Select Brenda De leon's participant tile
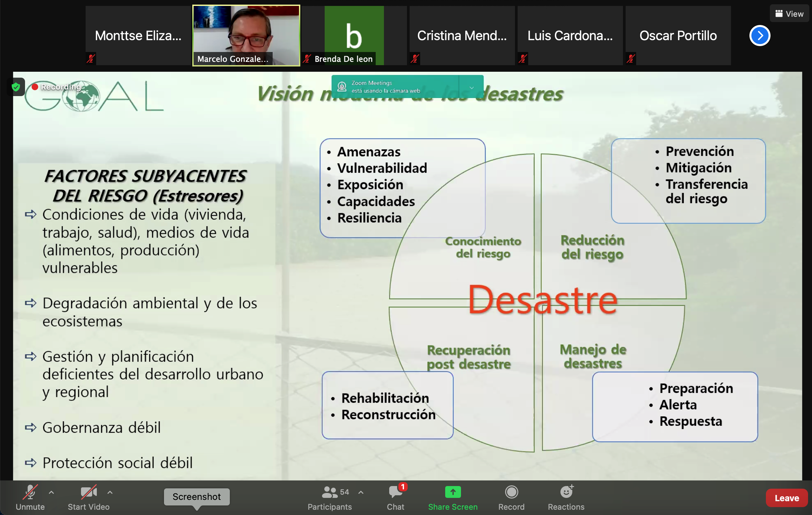Screen dimensions: 812x515 coord(354,36)
